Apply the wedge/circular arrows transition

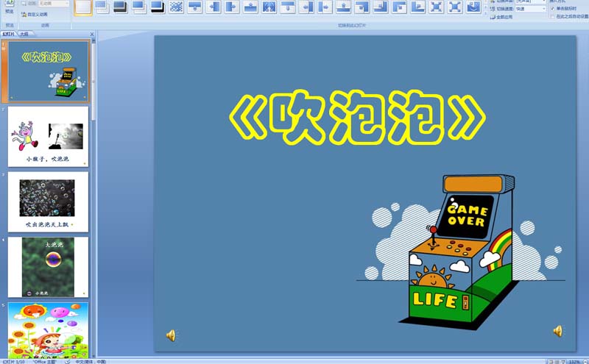(269, 7)
